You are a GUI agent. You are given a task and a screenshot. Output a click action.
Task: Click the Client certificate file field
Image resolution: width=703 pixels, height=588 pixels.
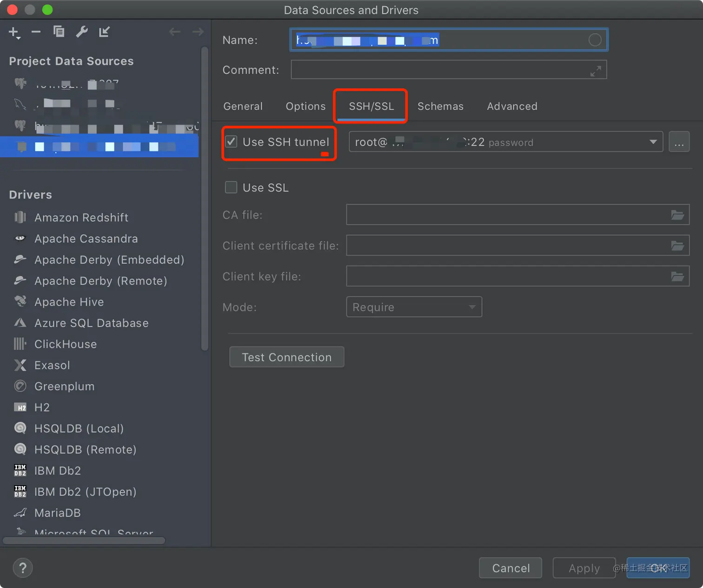click(x=518, y=246)
